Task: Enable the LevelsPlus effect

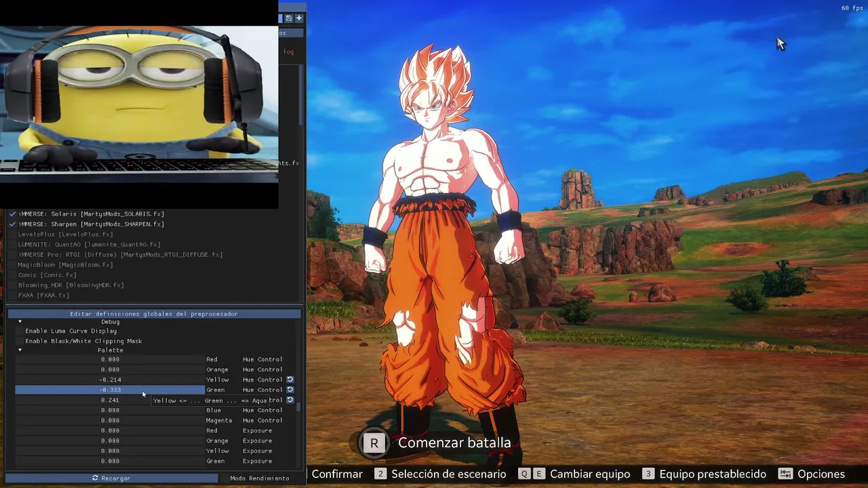Action: pyautogui.click(x=12, y=235)
